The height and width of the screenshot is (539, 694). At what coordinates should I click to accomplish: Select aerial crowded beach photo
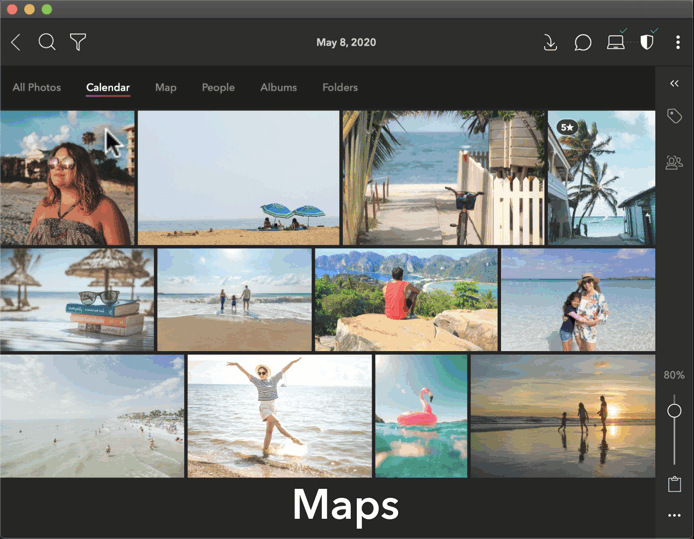(x=92, y=416)
